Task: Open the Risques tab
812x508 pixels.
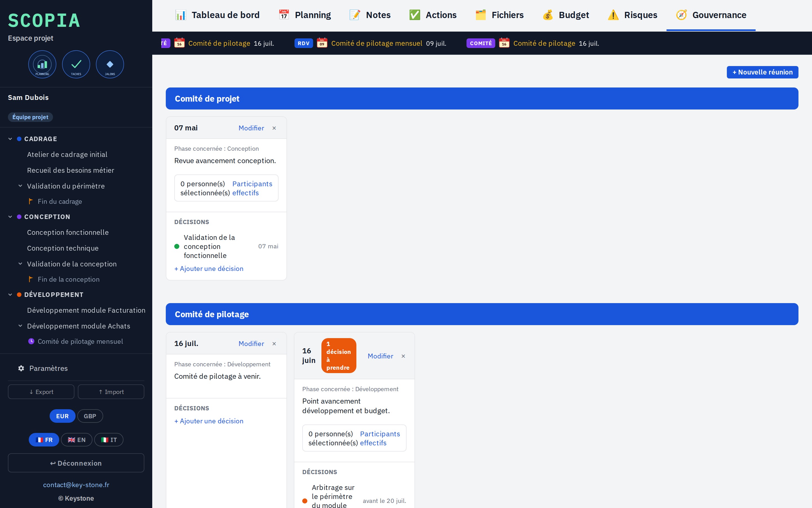Action: (632, 15)
